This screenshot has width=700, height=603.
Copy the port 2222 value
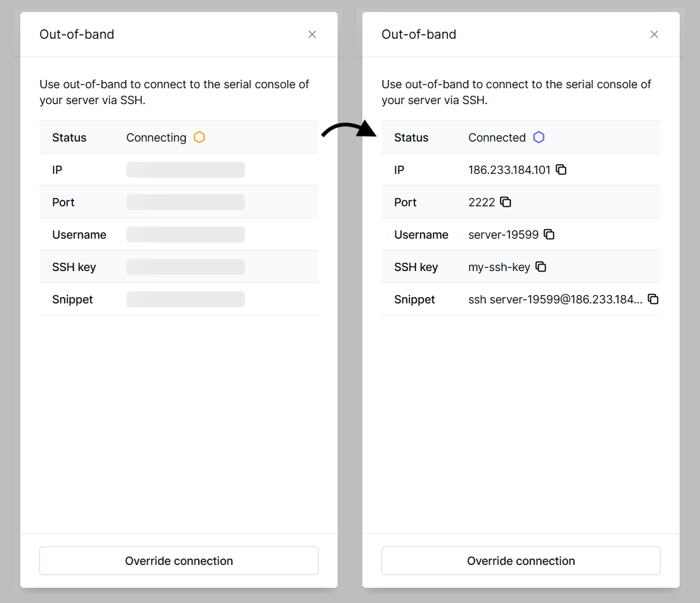pyautogui.click(x=505, y=202)
